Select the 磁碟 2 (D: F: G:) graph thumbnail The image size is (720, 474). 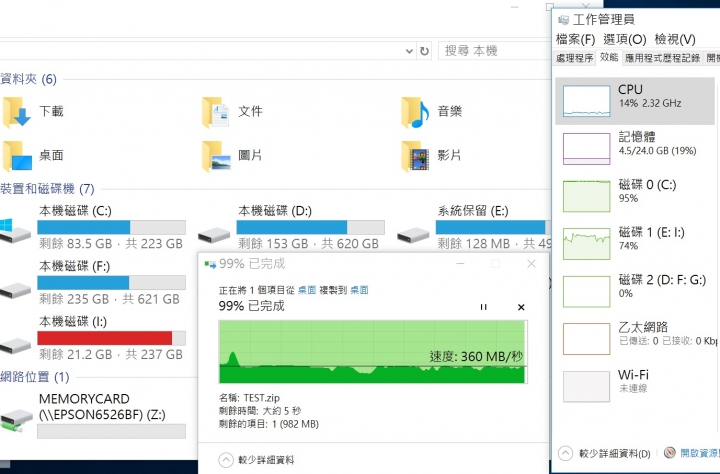(586, 291)
